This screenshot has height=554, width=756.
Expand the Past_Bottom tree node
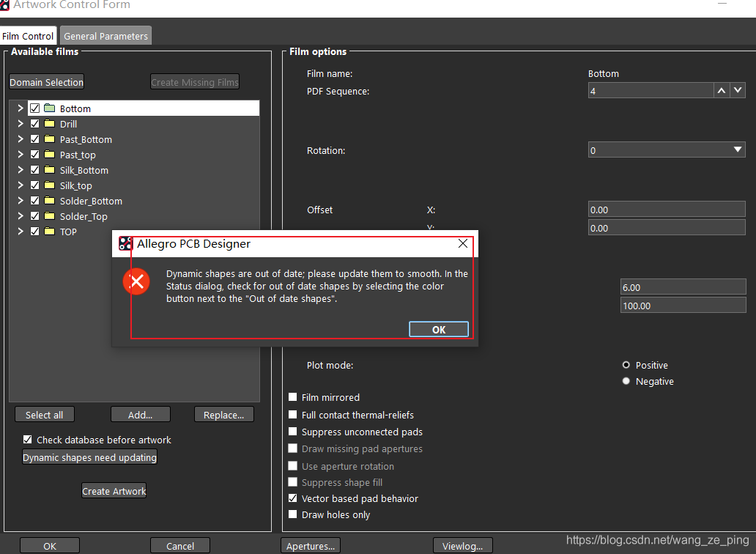tap(21, 138)
